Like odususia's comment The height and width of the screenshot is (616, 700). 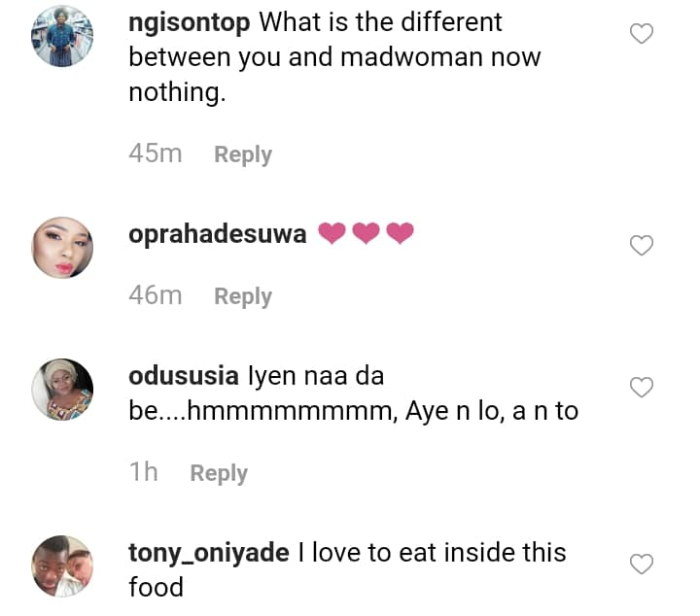(642, 389)
